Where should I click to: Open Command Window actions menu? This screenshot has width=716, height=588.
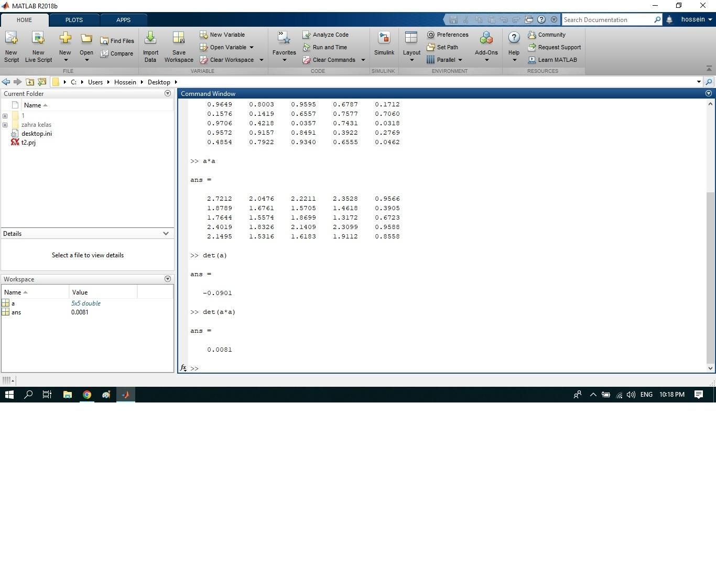click(x=709, y=93)
